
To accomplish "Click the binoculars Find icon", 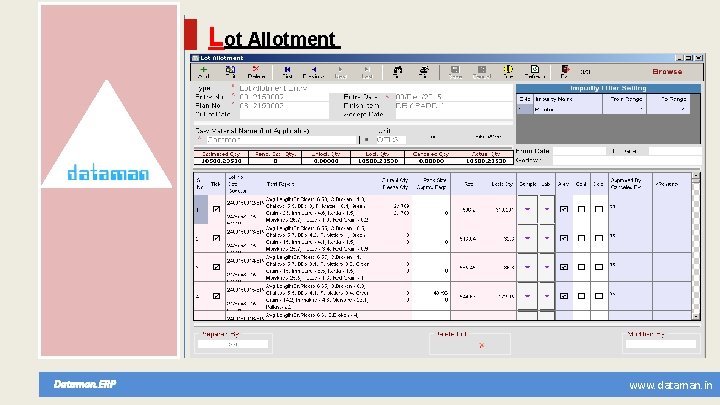I will [398, 70].
